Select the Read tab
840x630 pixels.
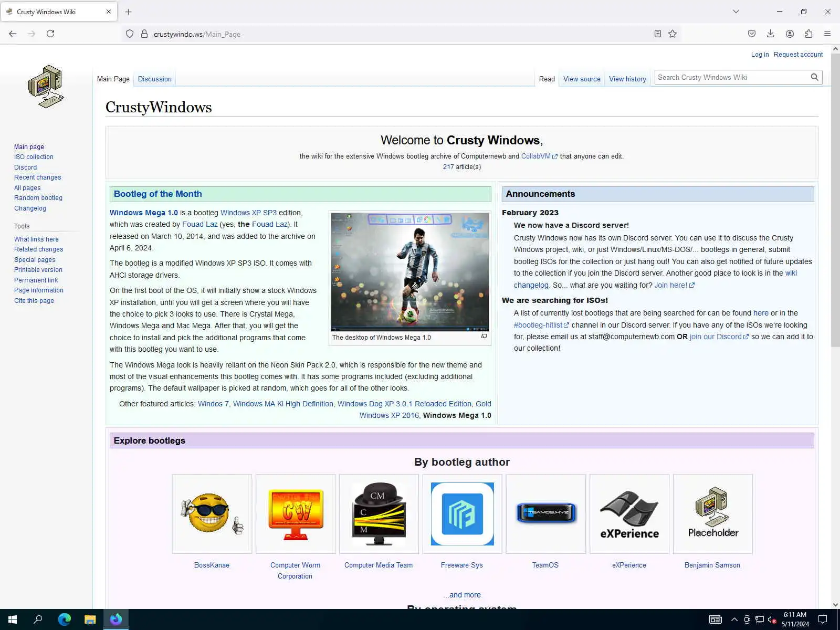(x=547, y=79)
